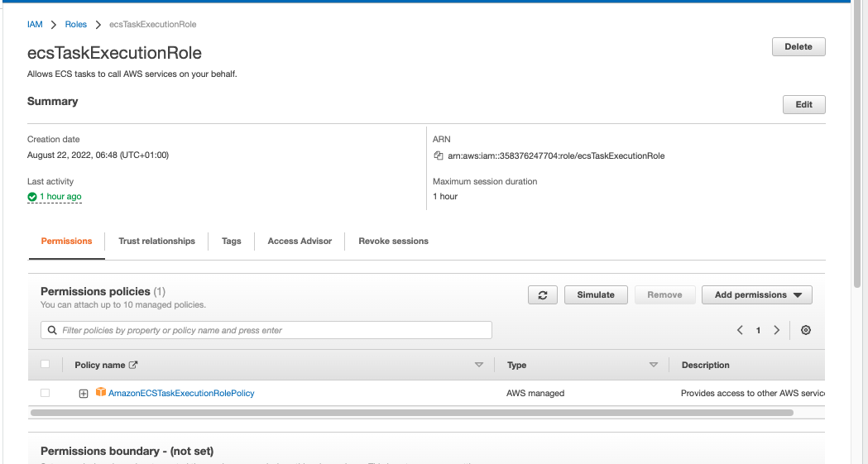The height and width of the screenshot is (464, 868).
Task: Click the ARN value text
Action: (556, 156)
